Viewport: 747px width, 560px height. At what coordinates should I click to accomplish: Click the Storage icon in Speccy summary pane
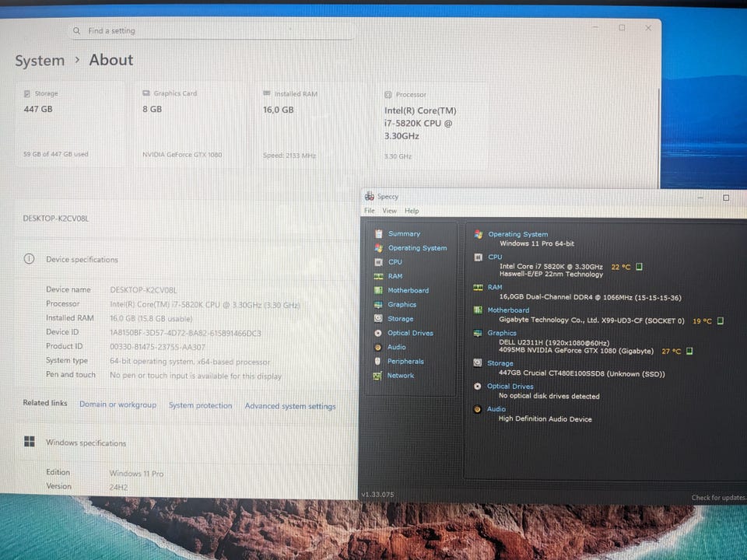pyautogui.click(x=477, y=363)
